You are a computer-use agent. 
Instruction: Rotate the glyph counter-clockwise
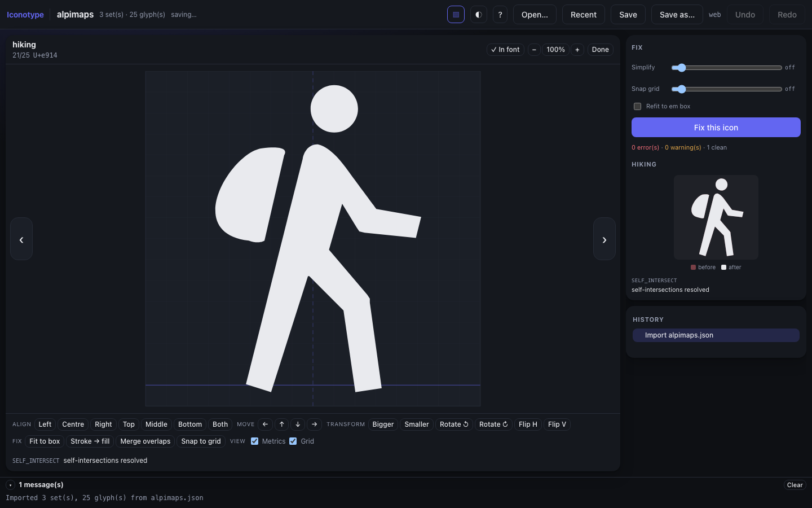click(454, 424)
